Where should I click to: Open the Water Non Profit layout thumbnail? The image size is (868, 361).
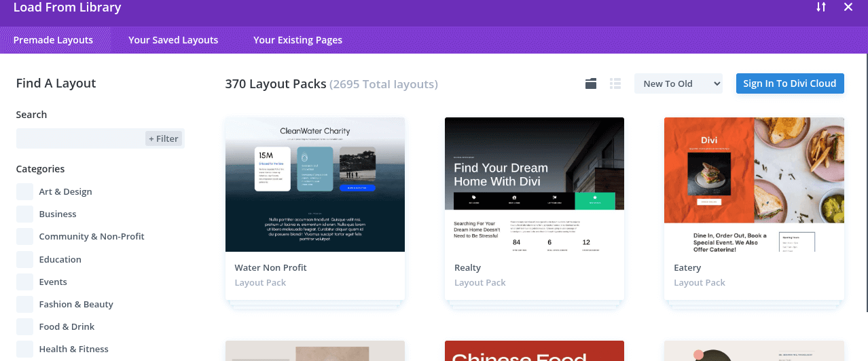click(x=315, y=185)
